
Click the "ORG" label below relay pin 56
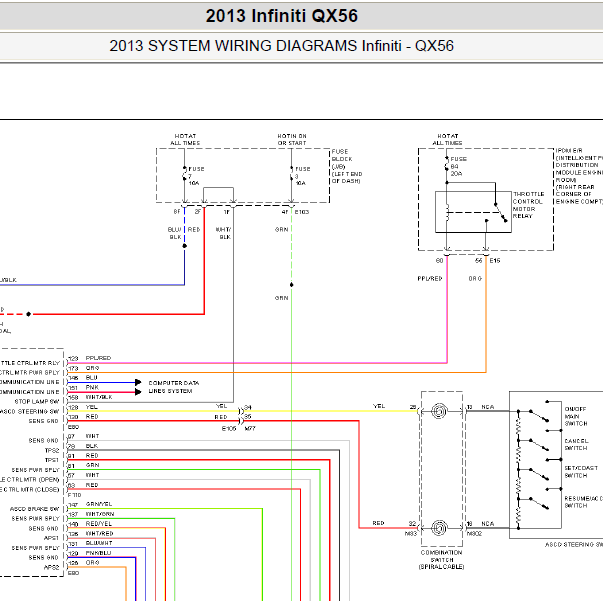click(x=475, y=278)
